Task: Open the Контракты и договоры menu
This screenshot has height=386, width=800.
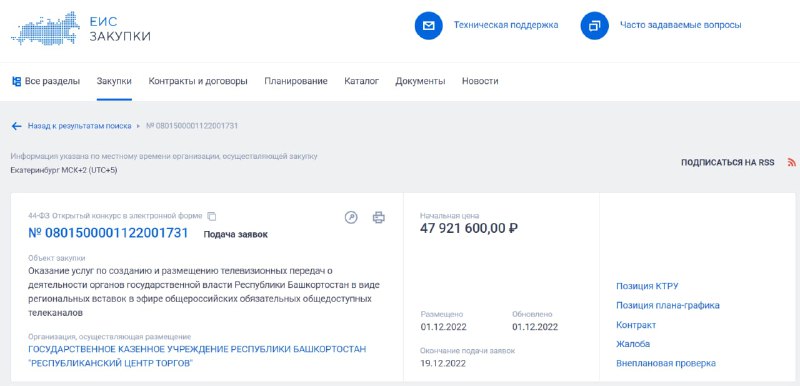Action: 198,81
